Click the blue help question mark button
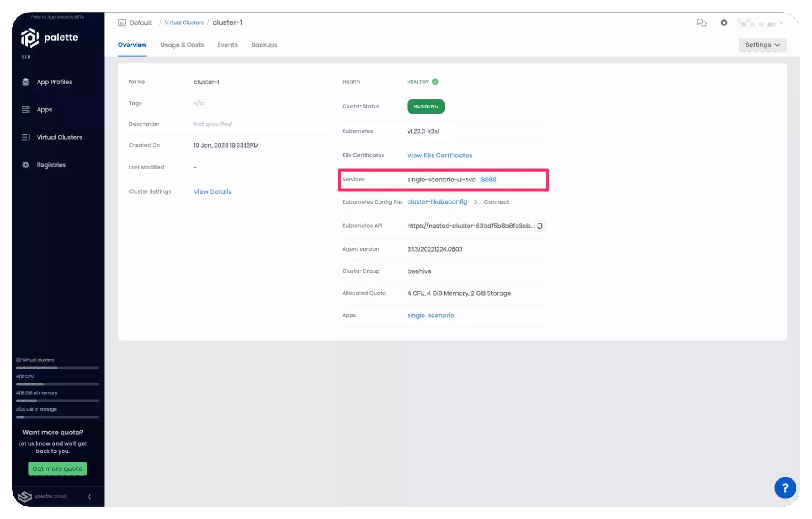Image resolution: width=812 pixels, height=519 pixels. [x=785, y=487]
